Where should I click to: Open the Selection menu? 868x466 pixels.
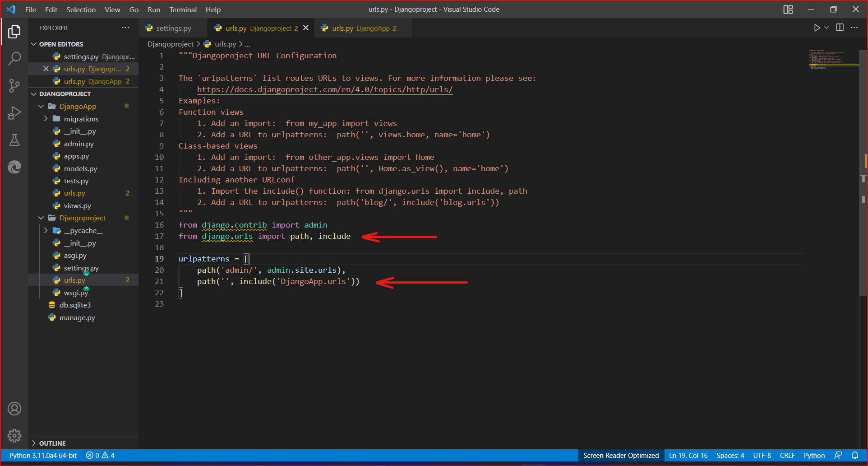click(x=81, y=9)
